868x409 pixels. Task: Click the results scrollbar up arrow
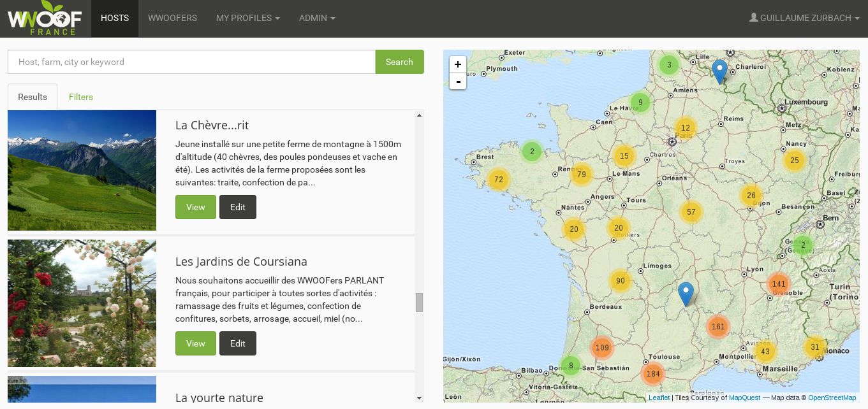coord(419,115)
